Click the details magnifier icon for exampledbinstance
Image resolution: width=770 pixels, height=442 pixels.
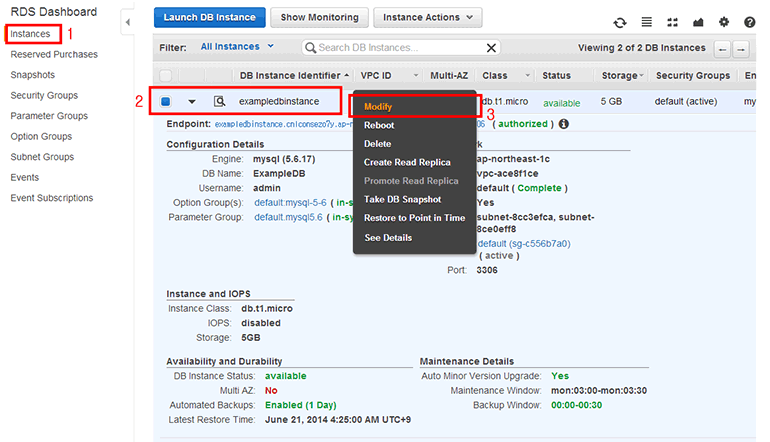point(219,102)
